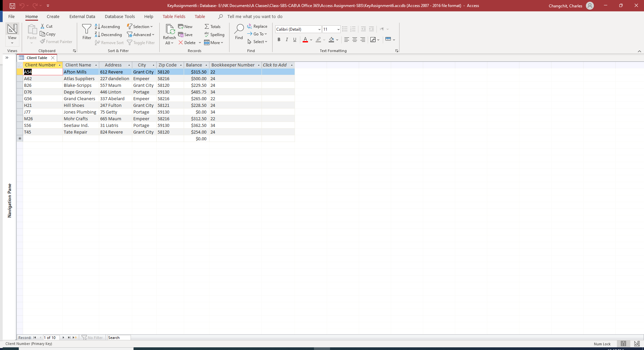Apply Ascending sort to records

(107, 26)
